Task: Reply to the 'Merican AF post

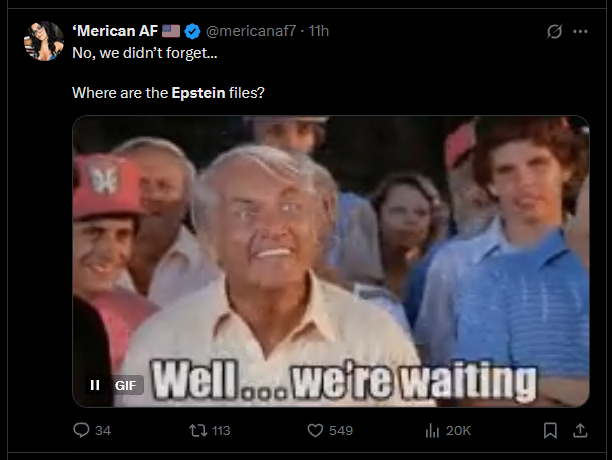Action: tap(81, 430)
